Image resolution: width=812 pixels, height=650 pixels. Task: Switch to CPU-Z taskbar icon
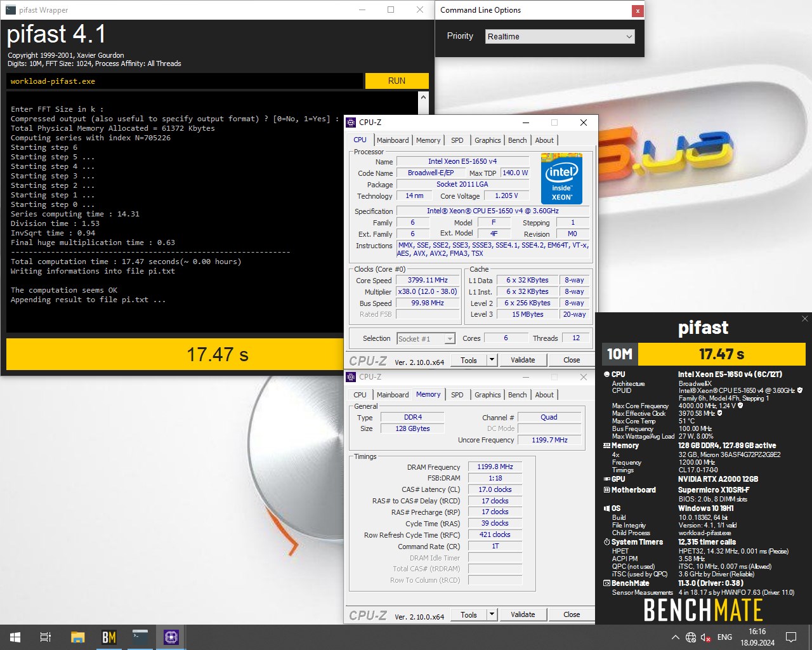coord(171,637)
